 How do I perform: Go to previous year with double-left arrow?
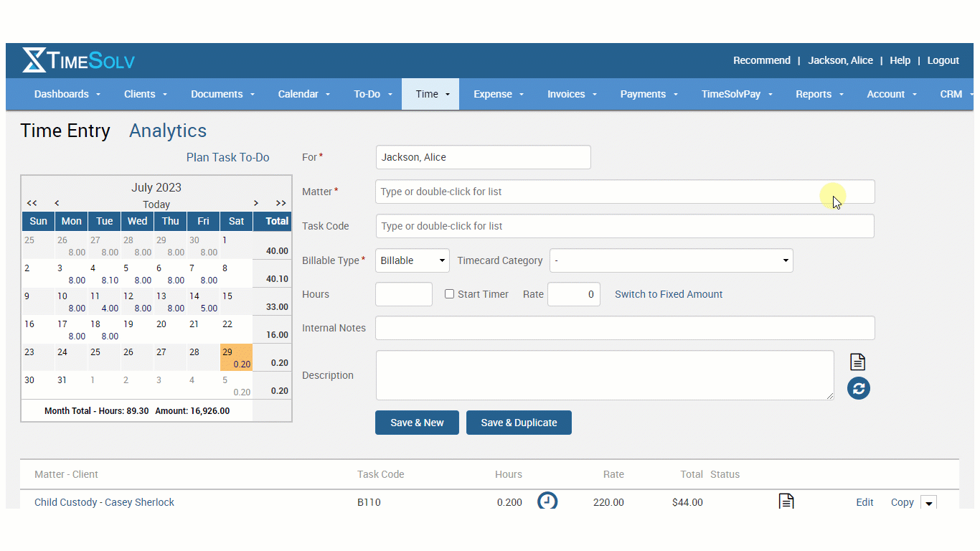click(32, 203)
